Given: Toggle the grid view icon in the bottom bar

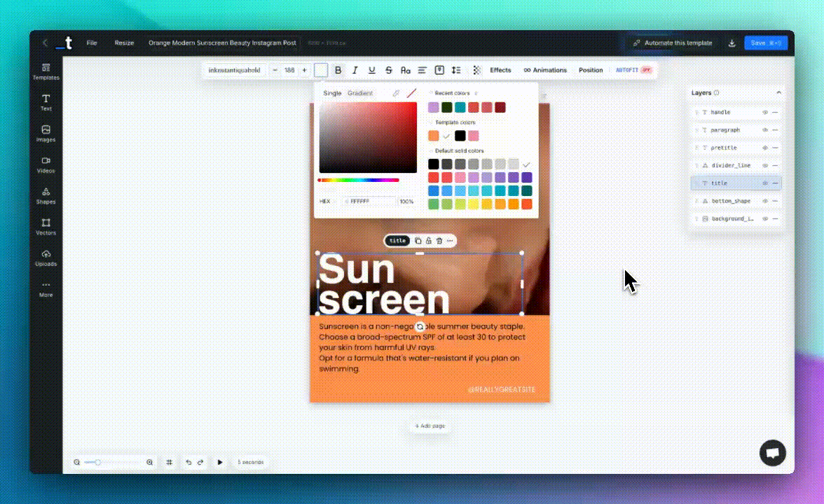Looking at the screenshot, I should coord(170,462).
